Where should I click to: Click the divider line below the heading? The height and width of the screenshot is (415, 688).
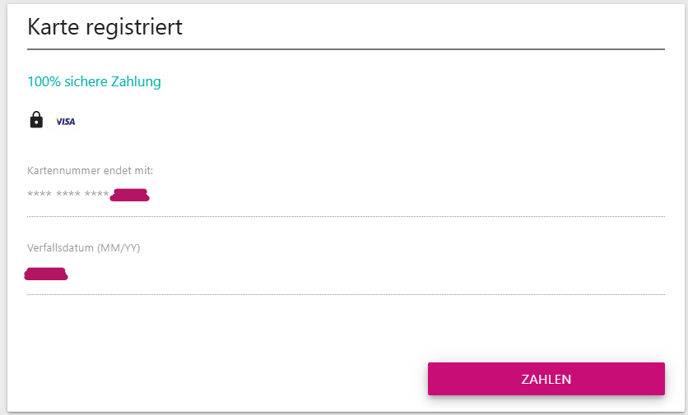point(346,49)
